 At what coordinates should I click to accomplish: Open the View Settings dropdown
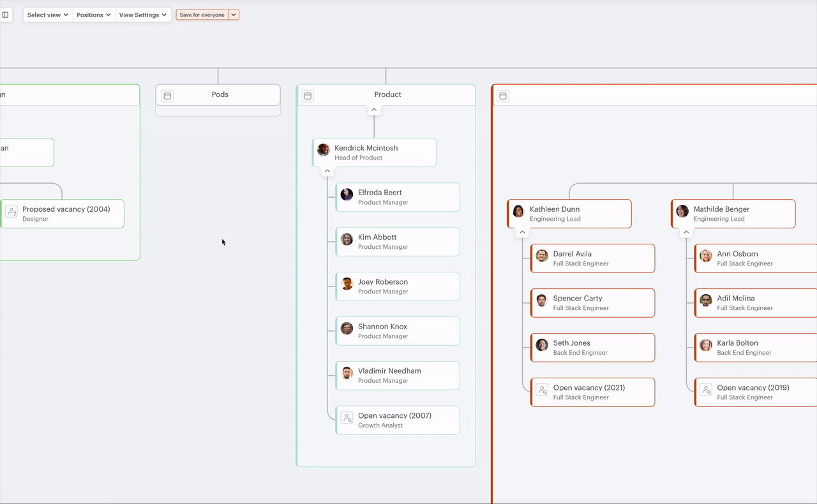[x=142, y=15]
